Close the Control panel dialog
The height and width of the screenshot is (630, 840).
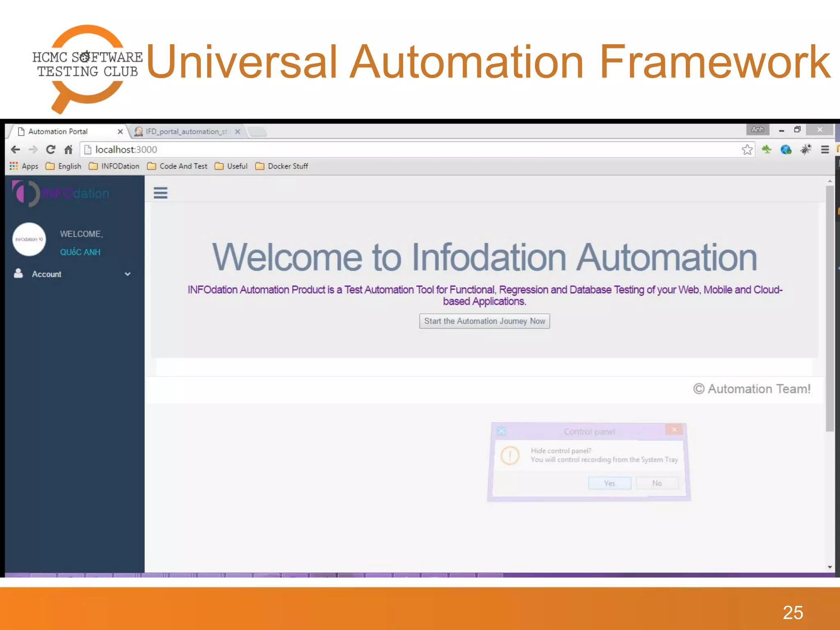[674, 429]
